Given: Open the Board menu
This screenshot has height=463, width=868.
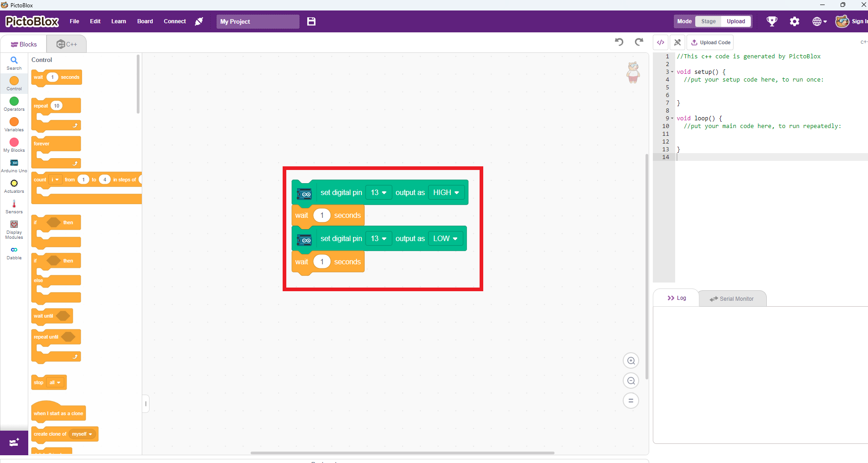Looking at the screenshot, I should point(145,21).
